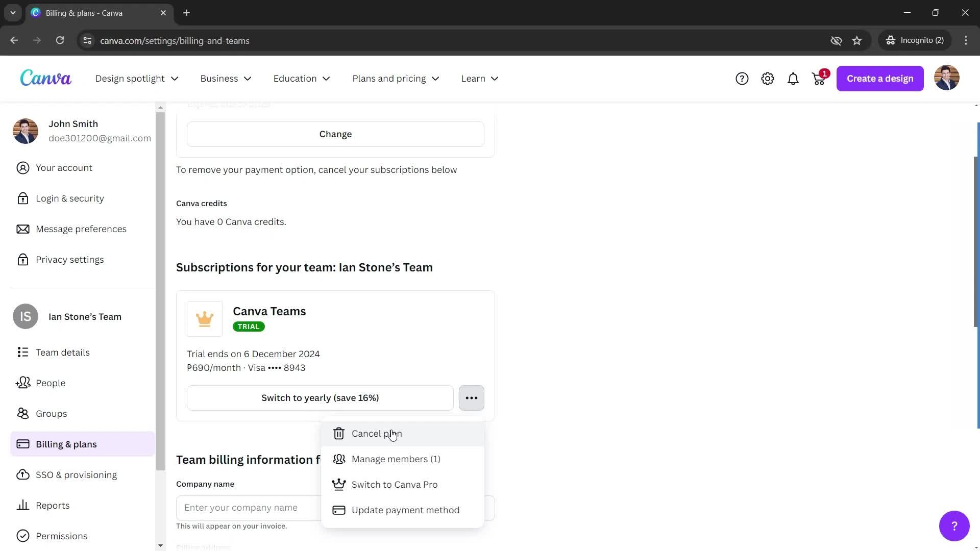Select Billing & plans in sidebar
This screenshot has width=980, height=551.
click(82, 444)
